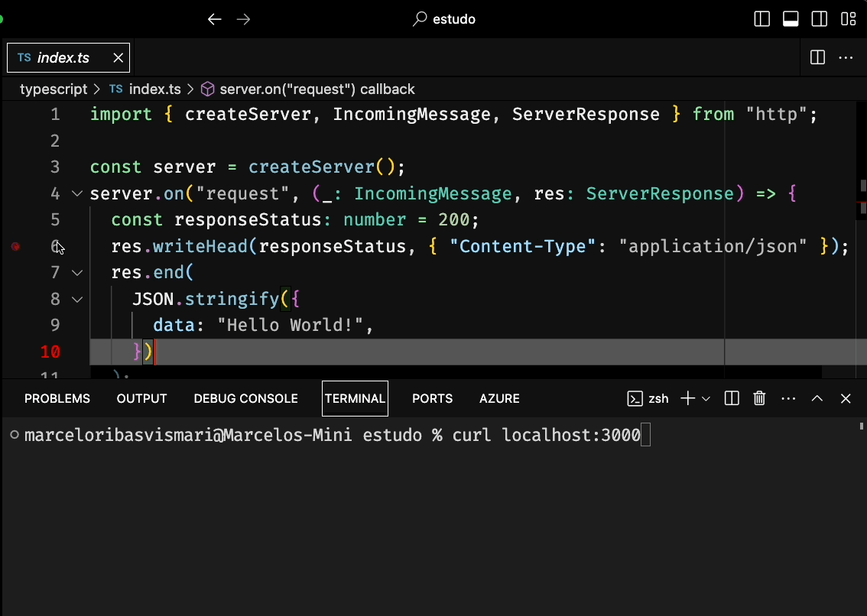This screenshot has height=616, width=867.
Task: Open the OUTPUT panel tab
Action: pyautogui.click(x=141, y=399)
